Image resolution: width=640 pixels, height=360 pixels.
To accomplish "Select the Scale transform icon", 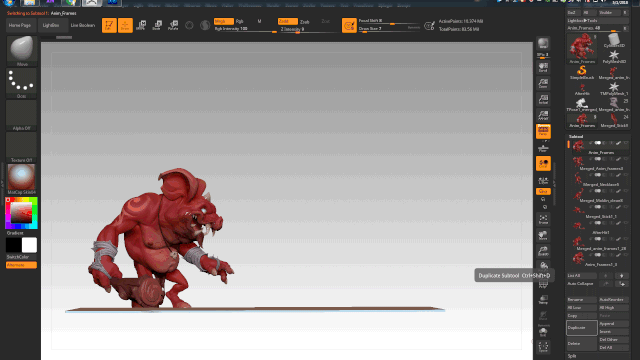I will click(x=157, y=25).
